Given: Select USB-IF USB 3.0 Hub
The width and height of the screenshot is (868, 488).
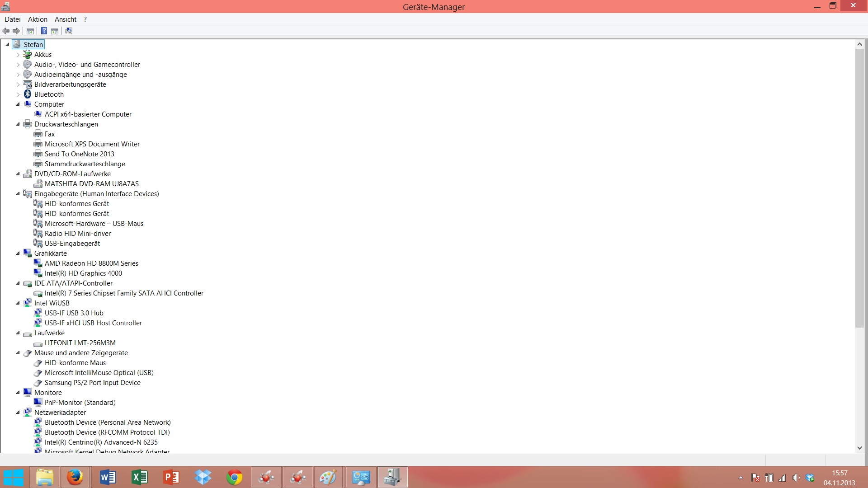Looking at the screenshot, I should tap(74, 313).
